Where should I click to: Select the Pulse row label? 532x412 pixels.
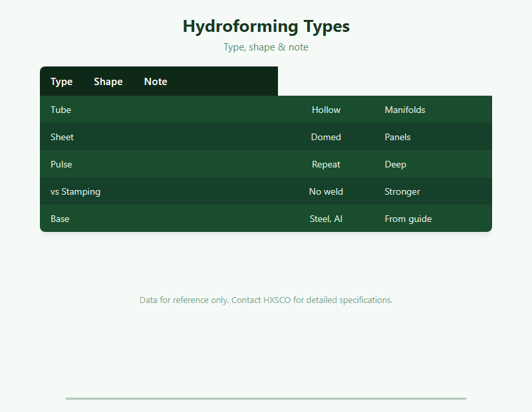tap(61, 164)
